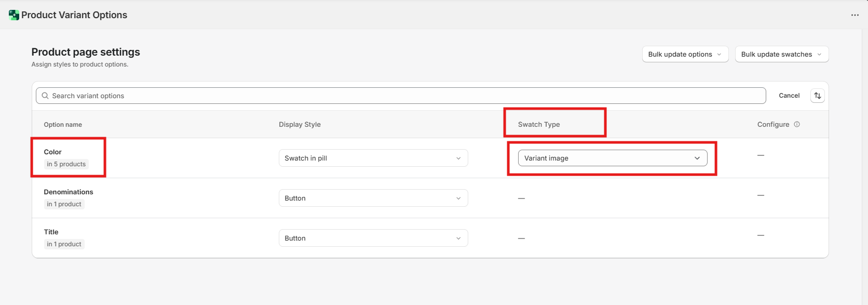Click the "in 1 product" badge under Title
Screen dimensions: 868x305
coord(64,244)
